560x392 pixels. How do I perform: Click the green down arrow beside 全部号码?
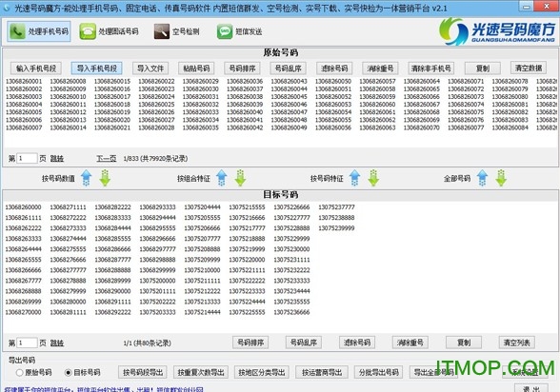pos(501,178)
